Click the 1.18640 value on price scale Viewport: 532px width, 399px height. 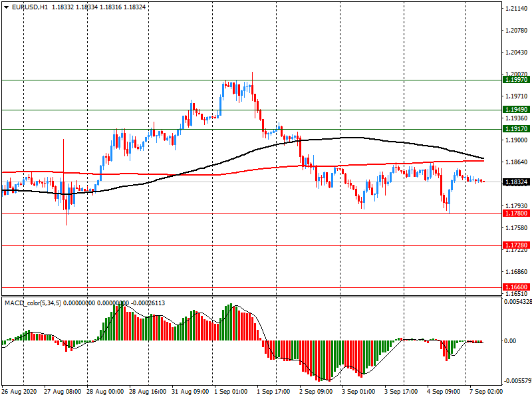(516, 162)
